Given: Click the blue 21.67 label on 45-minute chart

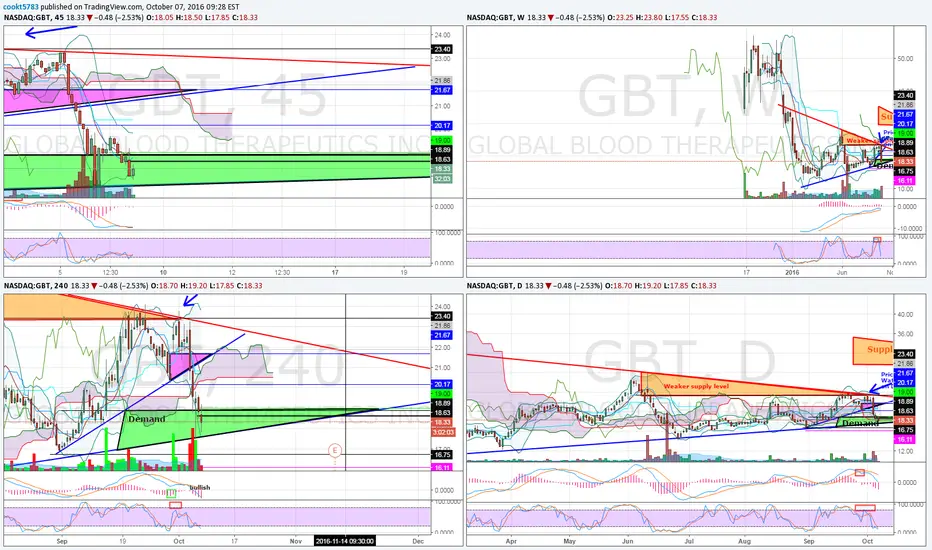Looking at the screenshot, I should (x=442, y=90).
